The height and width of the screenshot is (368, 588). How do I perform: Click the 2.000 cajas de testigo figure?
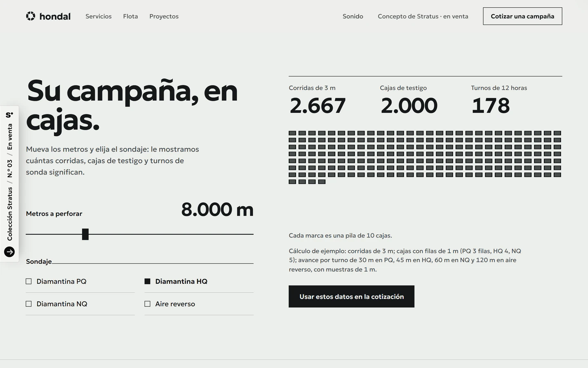click(x=409, y=105)
